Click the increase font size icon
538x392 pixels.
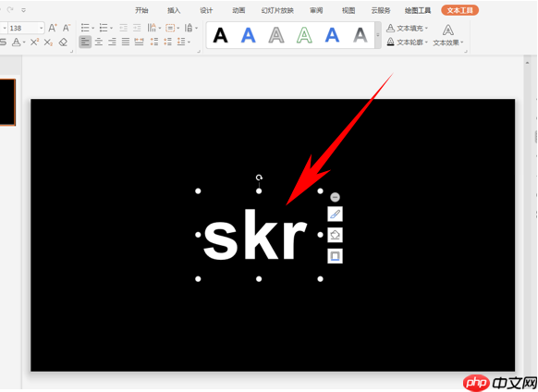(53, 28)
